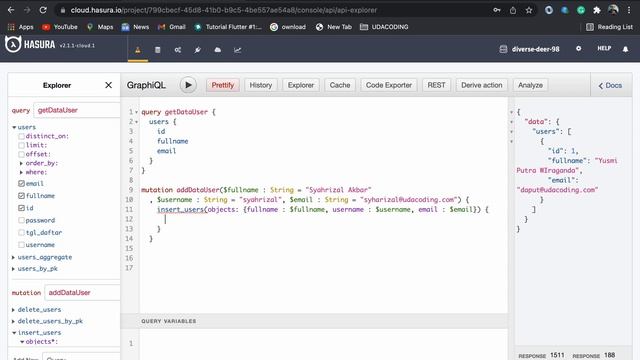Open the Reading List
640x360 pixels.
[609, 27]
